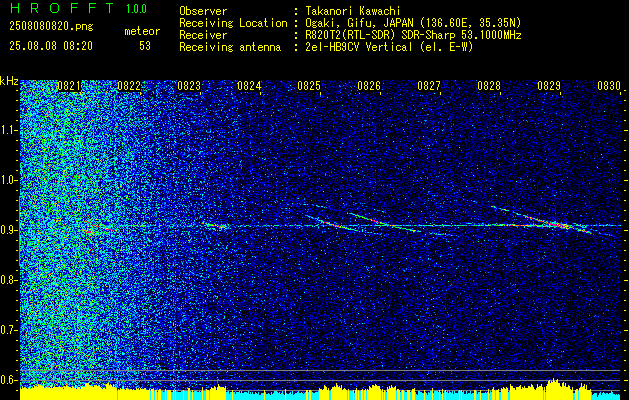Viewport: 629px width, 400px height.
Task: Click the meteor label
Action: 142,31
